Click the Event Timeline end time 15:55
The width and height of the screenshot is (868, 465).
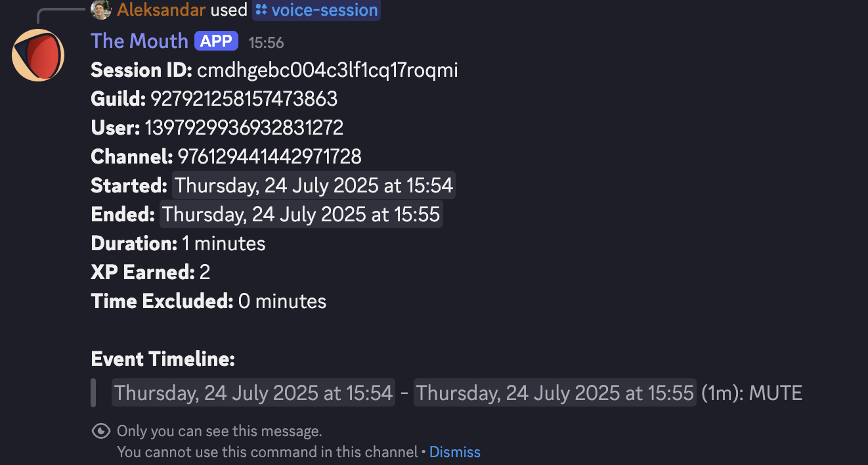click(555, 393)
